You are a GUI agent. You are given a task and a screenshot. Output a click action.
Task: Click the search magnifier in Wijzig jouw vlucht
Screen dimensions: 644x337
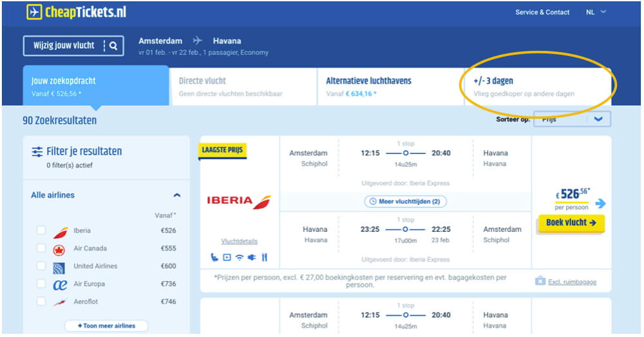click(x=114, y=46)
